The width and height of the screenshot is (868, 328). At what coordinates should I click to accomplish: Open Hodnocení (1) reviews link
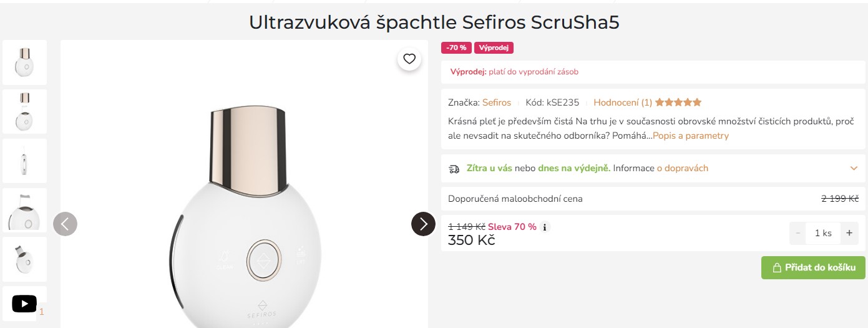pyautogui.click(x=623, y=102)
